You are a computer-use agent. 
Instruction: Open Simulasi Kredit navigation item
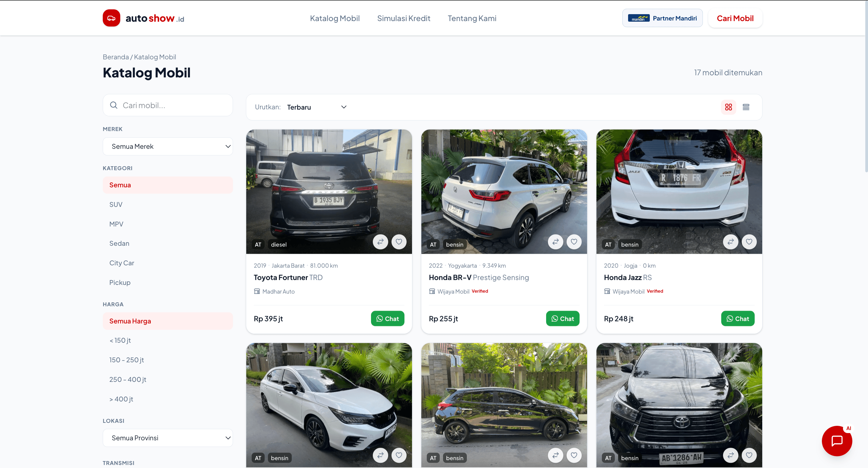click(404, 18)
